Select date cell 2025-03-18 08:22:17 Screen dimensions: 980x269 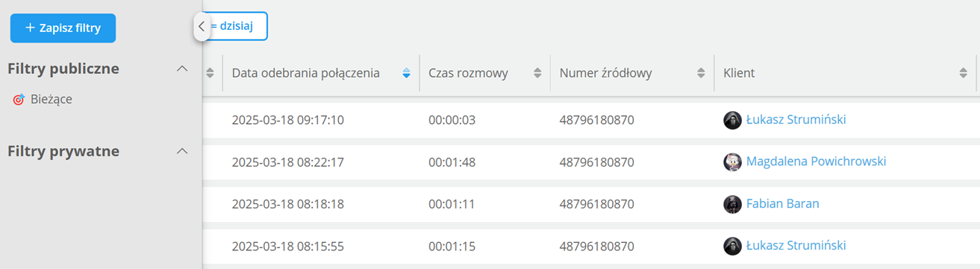pos(288,161)
